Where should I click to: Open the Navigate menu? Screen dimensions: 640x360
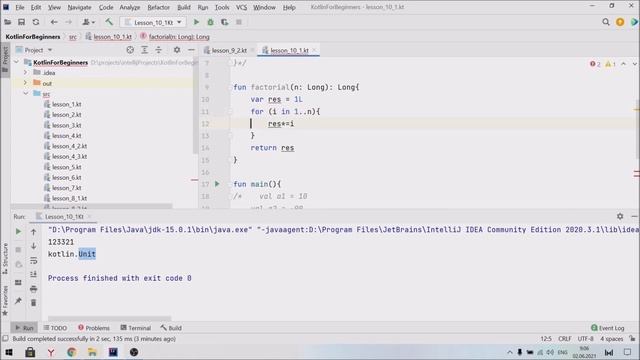click(79, 7)
